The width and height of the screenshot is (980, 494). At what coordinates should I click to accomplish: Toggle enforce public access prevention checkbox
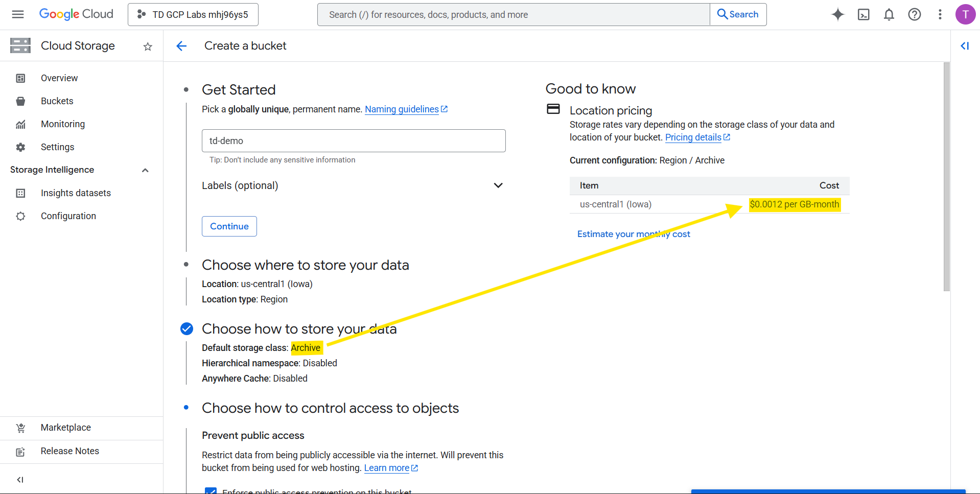211,491
